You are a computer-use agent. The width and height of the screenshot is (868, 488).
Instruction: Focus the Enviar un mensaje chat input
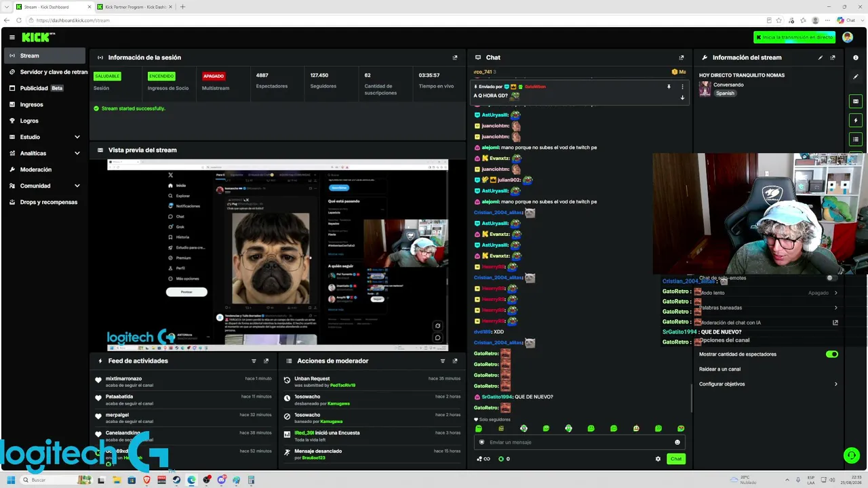click(580, 443)
